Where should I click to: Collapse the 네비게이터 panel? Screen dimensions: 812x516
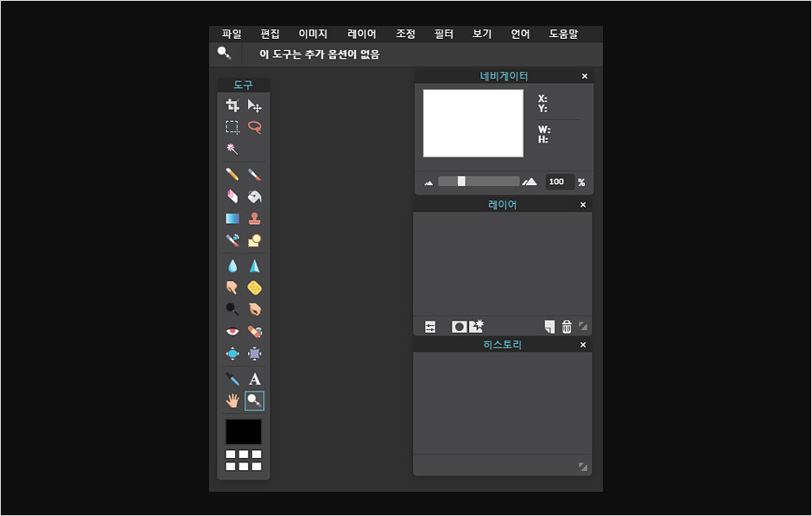click(584, 76)
